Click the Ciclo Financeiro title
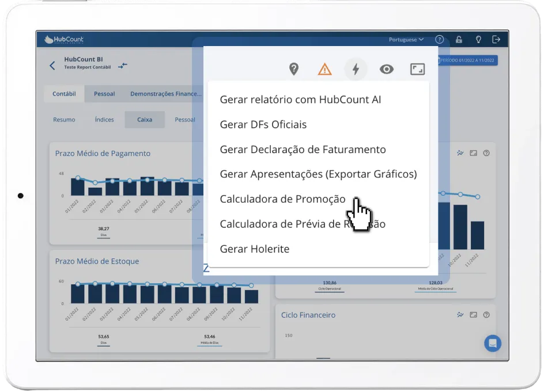The height and width of the screenshot is (392, 544). pyautogui.click(x=308, y=315)
